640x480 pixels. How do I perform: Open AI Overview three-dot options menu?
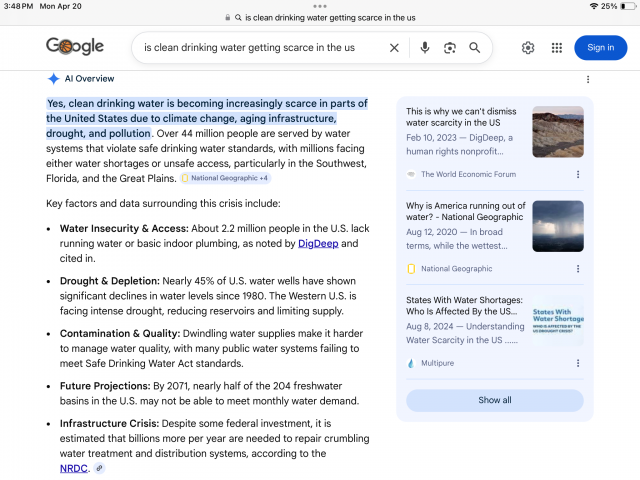tap(588, 79)
